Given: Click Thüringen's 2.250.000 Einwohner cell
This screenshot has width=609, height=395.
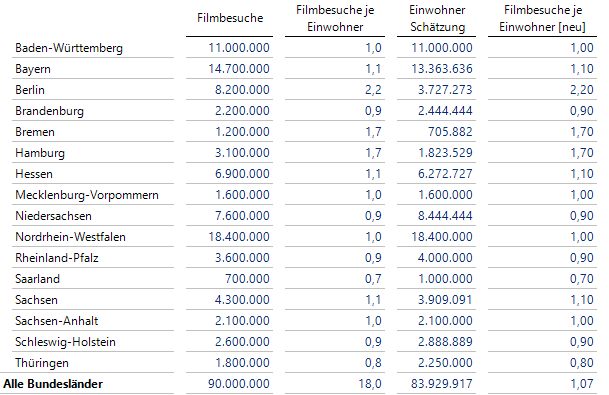Looking at the screenshot, I should point(445,363).
